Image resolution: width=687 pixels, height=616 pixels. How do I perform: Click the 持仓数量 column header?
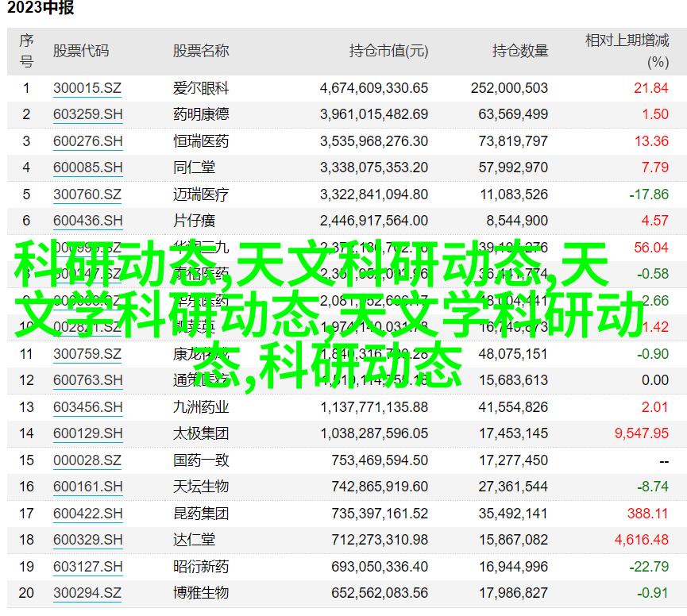coord(520,51)
